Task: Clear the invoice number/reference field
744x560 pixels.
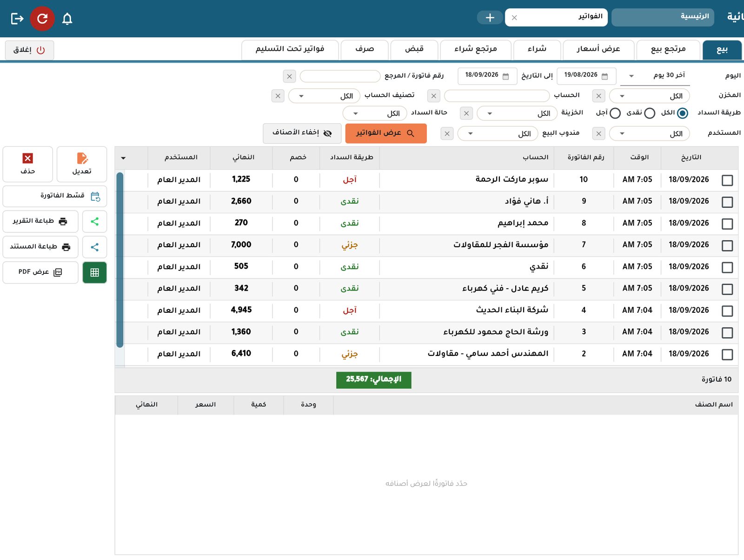Action: click(x=290, y=76)
